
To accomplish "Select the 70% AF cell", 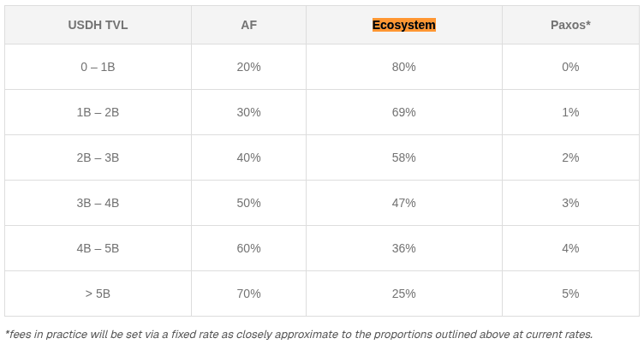I will tap(248, 294).
